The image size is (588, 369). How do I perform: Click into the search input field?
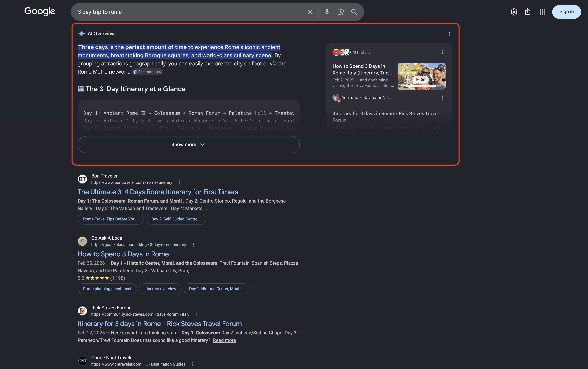(x=190, y=12)
